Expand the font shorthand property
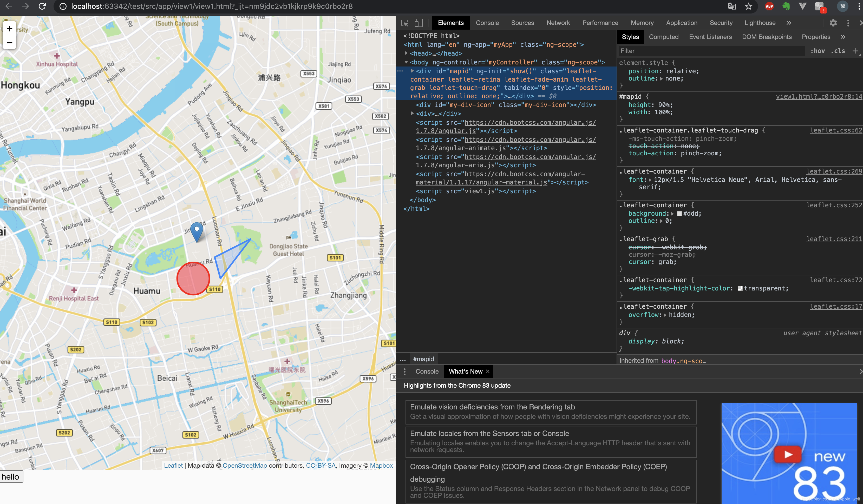863x504 pixels. coord(650,180)
